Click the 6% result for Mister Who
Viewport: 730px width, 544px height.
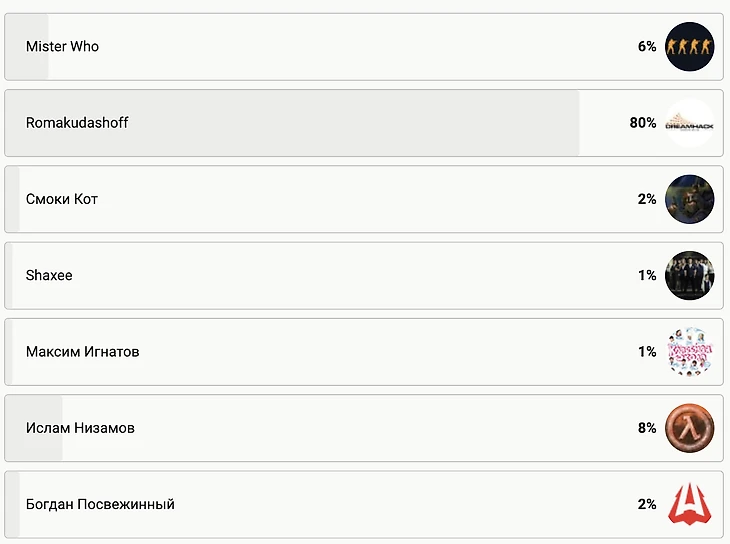(647, 47)
